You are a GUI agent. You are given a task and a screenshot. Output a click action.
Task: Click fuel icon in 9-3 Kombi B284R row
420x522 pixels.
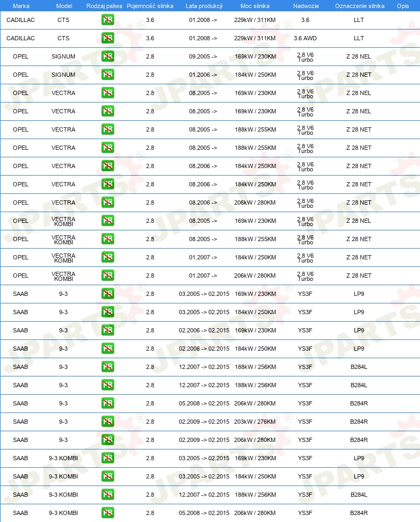pyautogui.click(x=107, y=513)
